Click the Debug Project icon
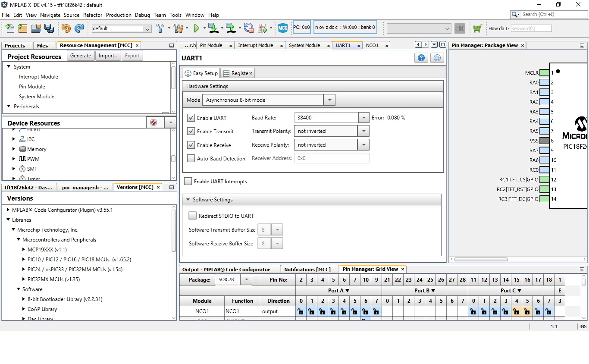589x364 pixels. (262, 28)
